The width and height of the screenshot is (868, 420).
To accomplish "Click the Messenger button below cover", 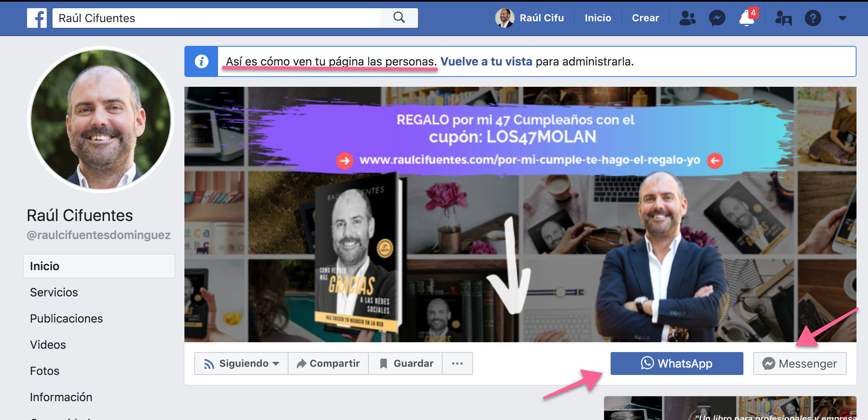I will (x=800, y=364).
